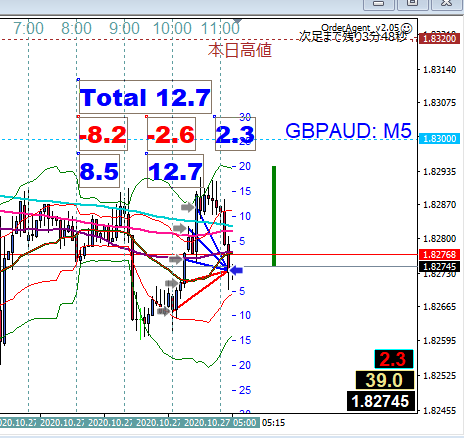The height and width of the screenshot is (438, 464).
Task: Select the blue 2.3 value box
Action: point(235,134)
